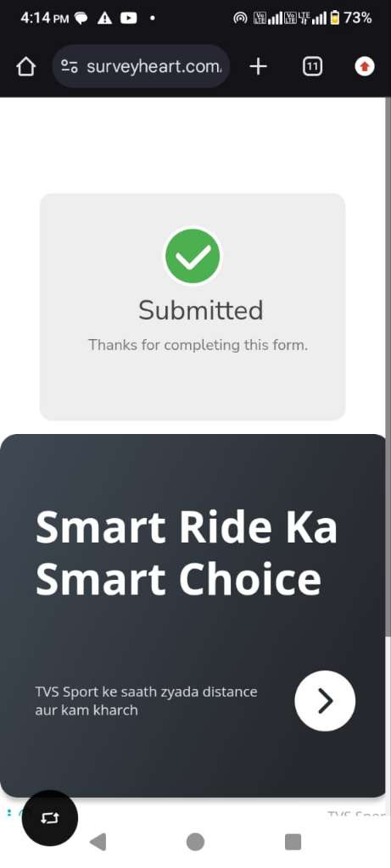Tap the Android back triangle
Viewport: 391px width, 868px height.
point(98,842)
